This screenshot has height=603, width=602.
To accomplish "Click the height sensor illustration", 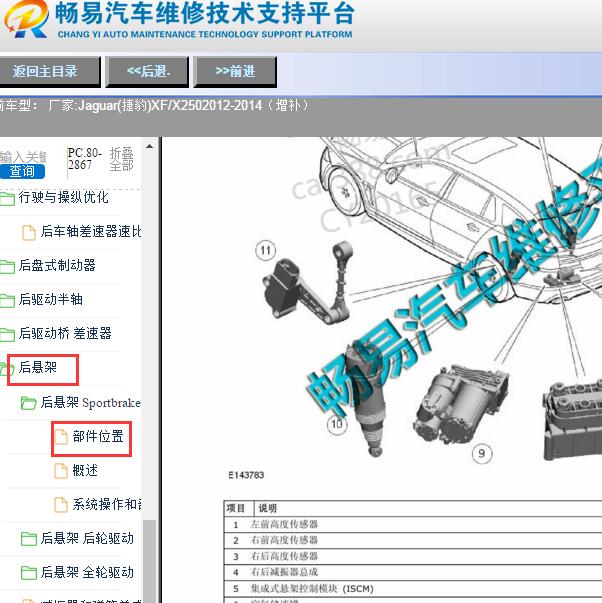I will pyautogui.click(x=308, y=283).
